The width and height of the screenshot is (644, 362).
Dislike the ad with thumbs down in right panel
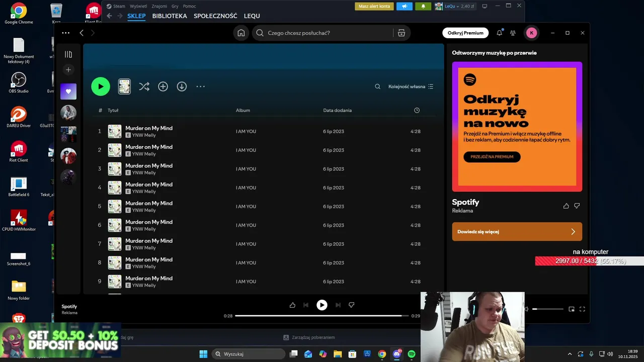click(x=577, y=206)
